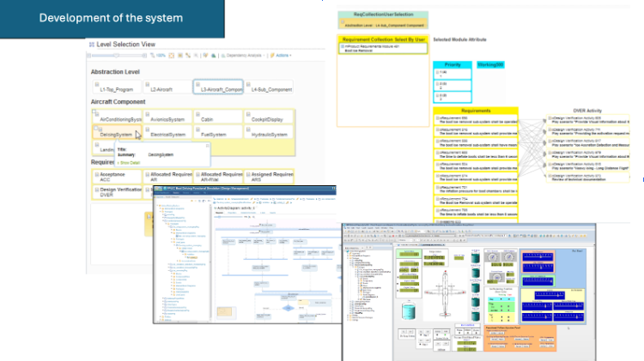Select the Priority attribute header box
Image resolution: width=644 pixels, height=361 pixels.
coord(453,64)
